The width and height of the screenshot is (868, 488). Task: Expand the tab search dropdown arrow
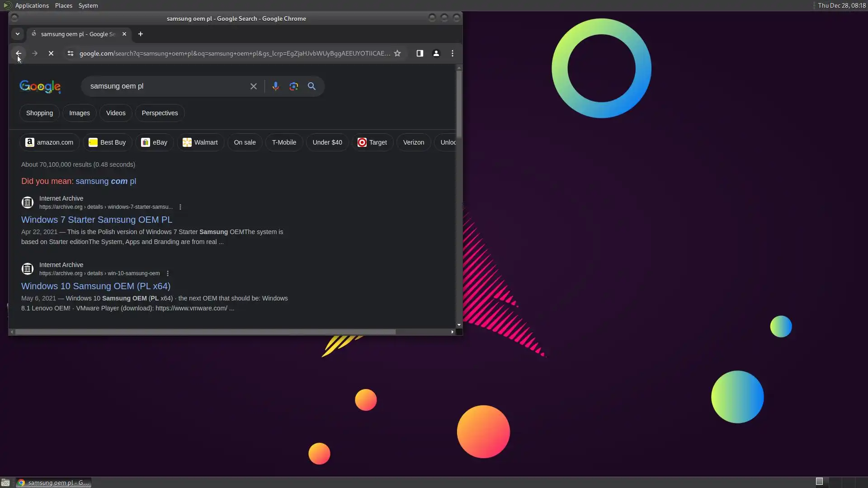pyautogui.click(x=18, y=34)
